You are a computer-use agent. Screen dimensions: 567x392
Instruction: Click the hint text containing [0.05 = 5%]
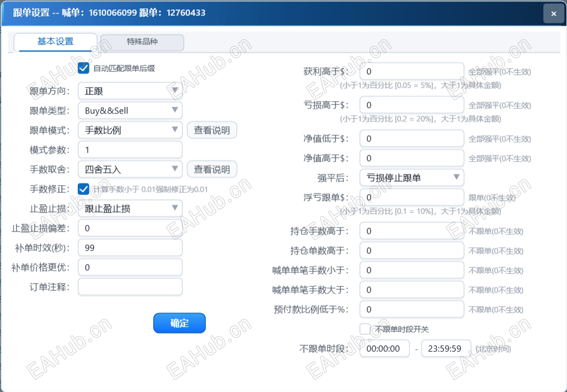coord(420,86)
